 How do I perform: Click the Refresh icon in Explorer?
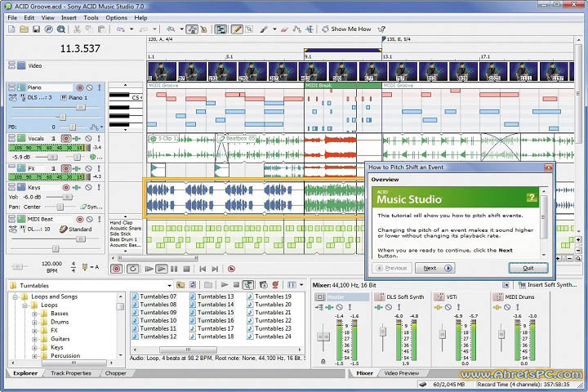pos(193,285)
